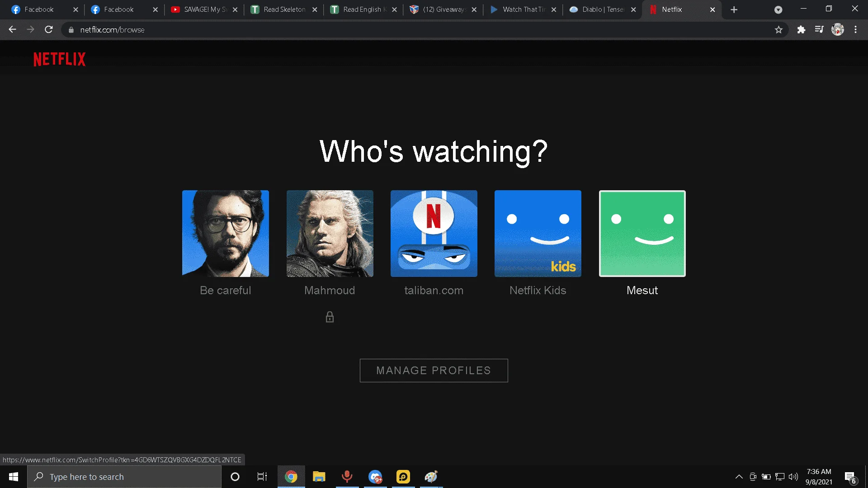Bookmark this page with the star icon
868x488 pixels.
click(778, 30)
